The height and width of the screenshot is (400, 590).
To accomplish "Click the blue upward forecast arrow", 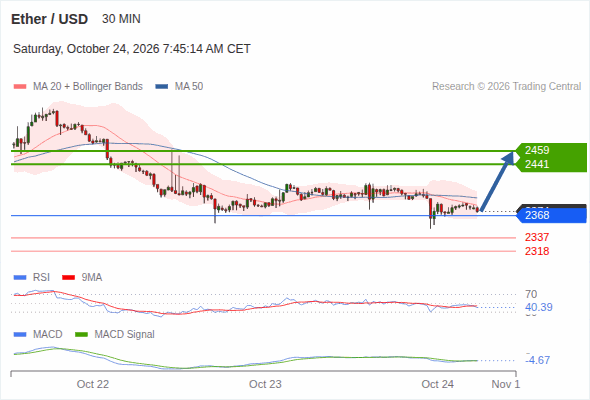I will coord(497,181).
